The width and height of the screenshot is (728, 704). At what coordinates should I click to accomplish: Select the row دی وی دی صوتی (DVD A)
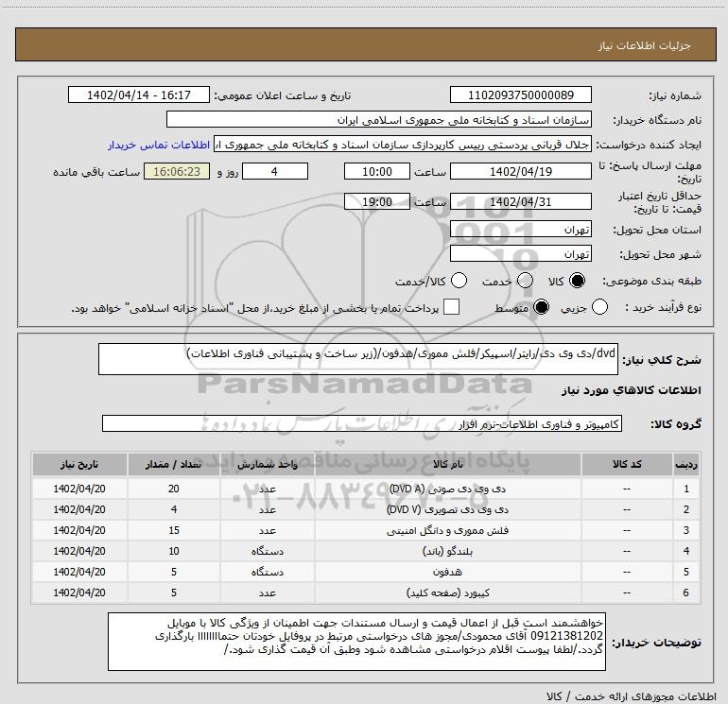click(x=366, y=489)
